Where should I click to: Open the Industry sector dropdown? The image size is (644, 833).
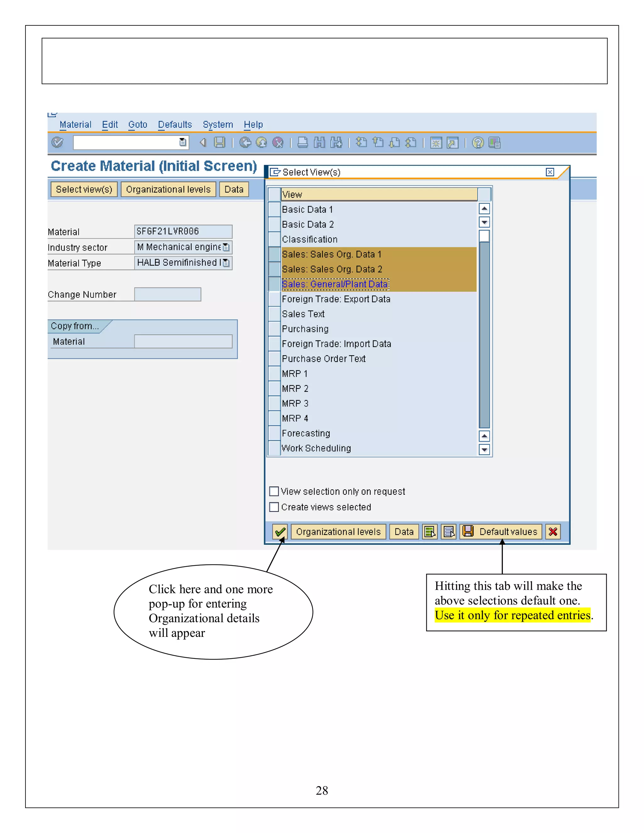(x=226, y=247)
